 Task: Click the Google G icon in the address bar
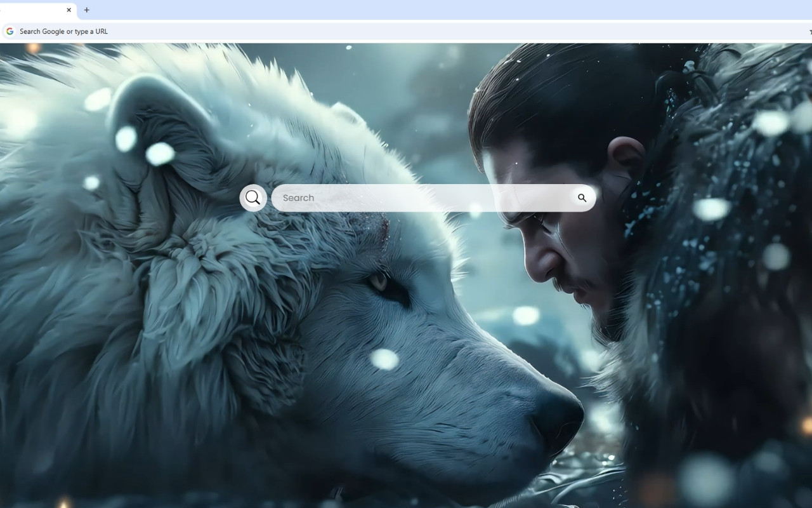10,30
